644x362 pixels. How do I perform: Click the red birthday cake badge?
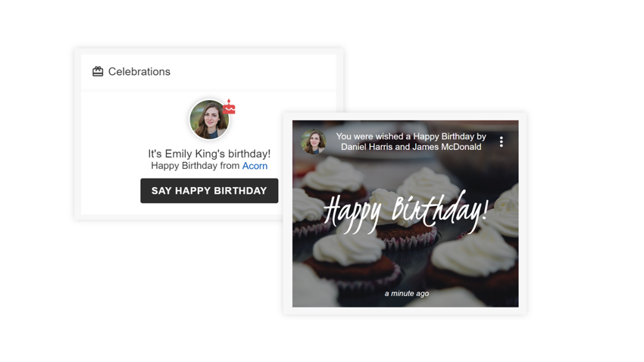229,107
